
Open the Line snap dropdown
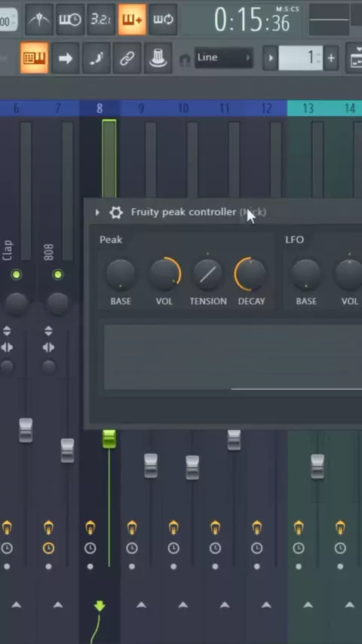pos(223,58)
